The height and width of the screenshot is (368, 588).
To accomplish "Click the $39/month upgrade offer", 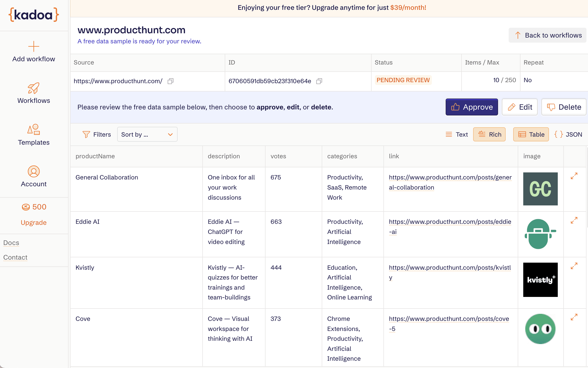I will (x=408, y=8).
